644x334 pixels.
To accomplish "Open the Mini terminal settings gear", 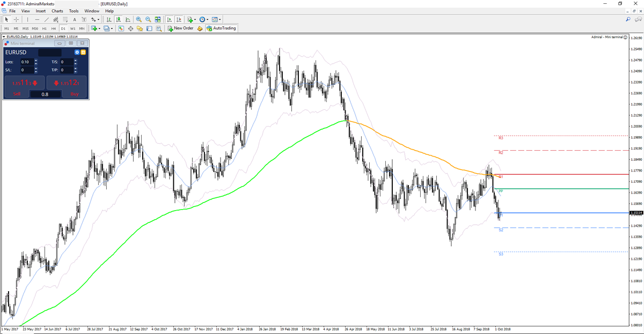I will coord(77,52).
